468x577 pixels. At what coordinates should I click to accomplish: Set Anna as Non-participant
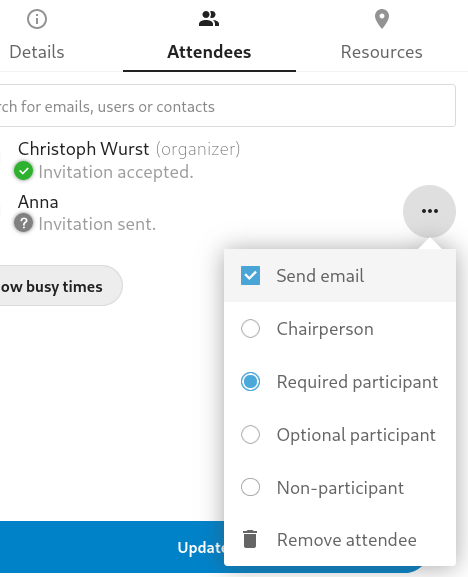click(340, 487)
